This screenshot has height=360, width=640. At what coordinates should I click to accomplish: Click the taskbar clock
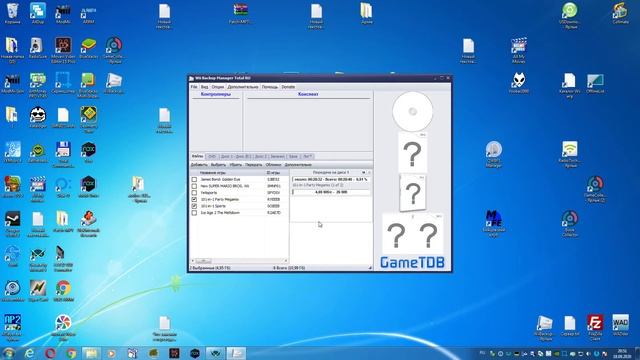(622, 353)
